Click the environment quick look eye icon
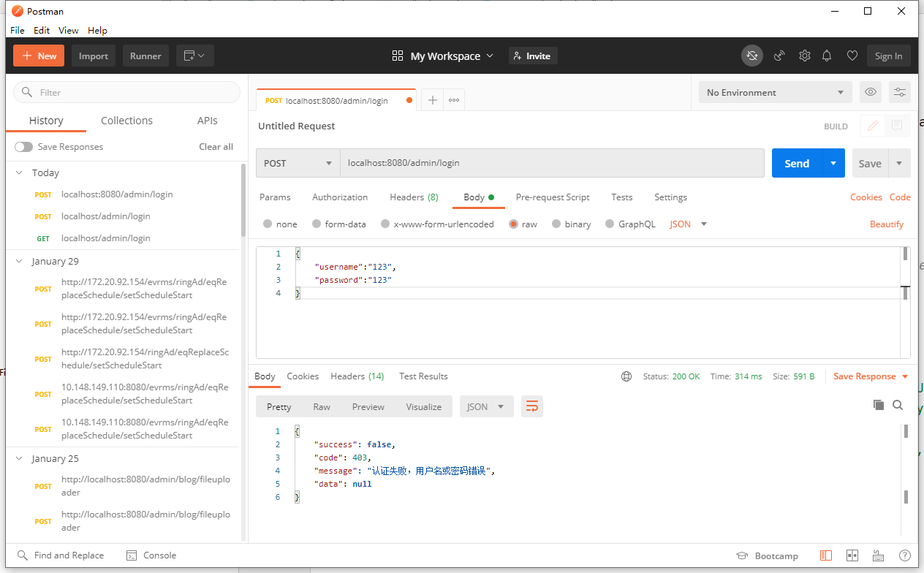Viewport: 924px width, 573px height. coord(871,92)
